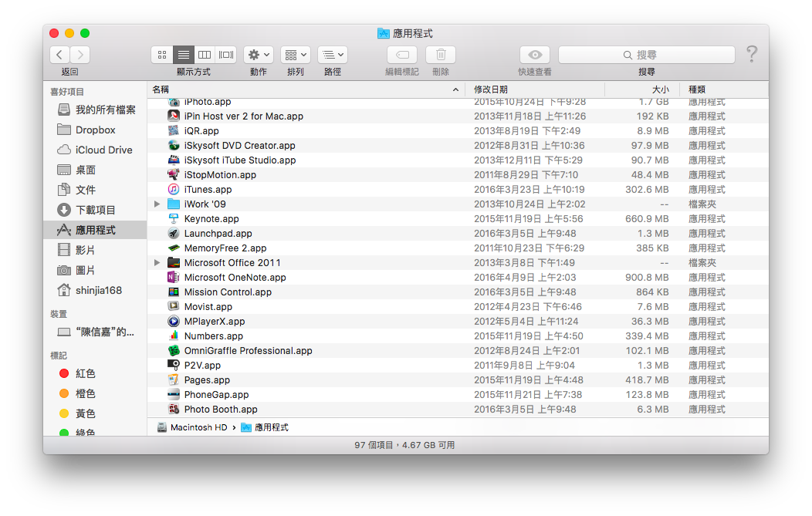Screen dimensions: 812x516
Task: Select the Pages app icon
Action: (174, 380)
